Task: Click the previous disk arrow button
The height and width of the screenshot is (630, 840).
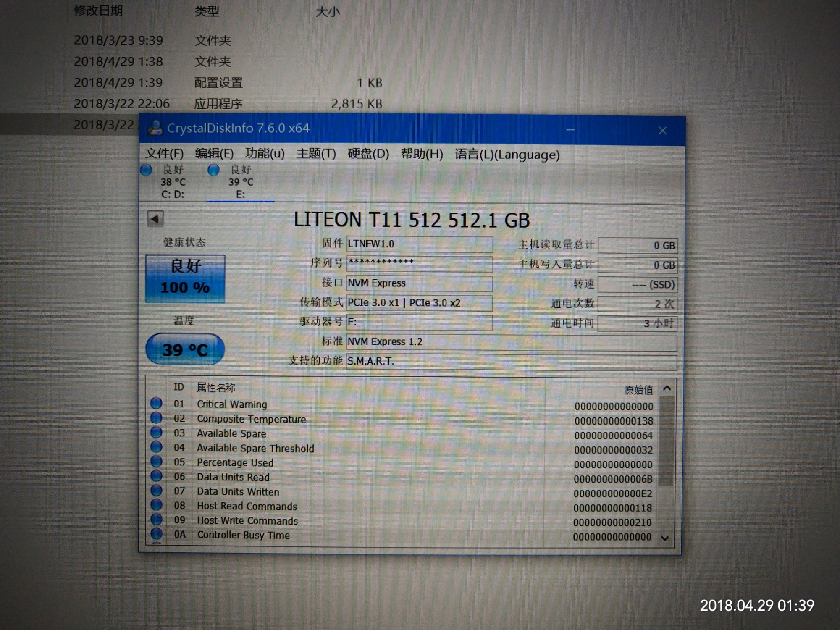Action: tap(155, 219)
